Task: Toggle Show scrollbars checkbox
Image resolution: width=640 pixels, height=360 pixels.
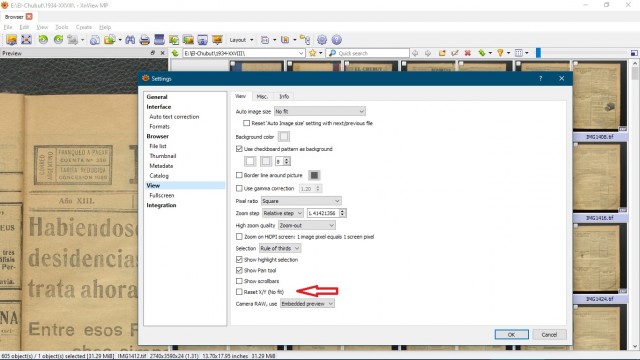Action: click(239, 281)
